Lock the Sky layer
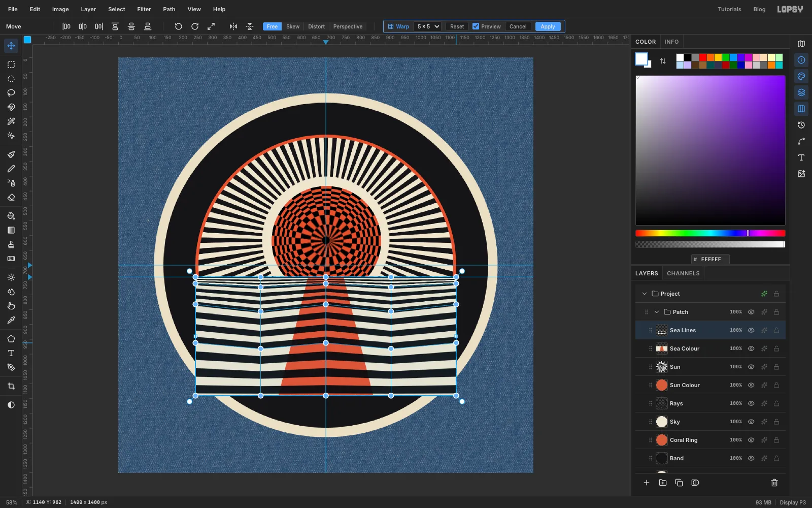Image resolution: width=812 pixels, height=508 pixels. (x=776, y=422)
